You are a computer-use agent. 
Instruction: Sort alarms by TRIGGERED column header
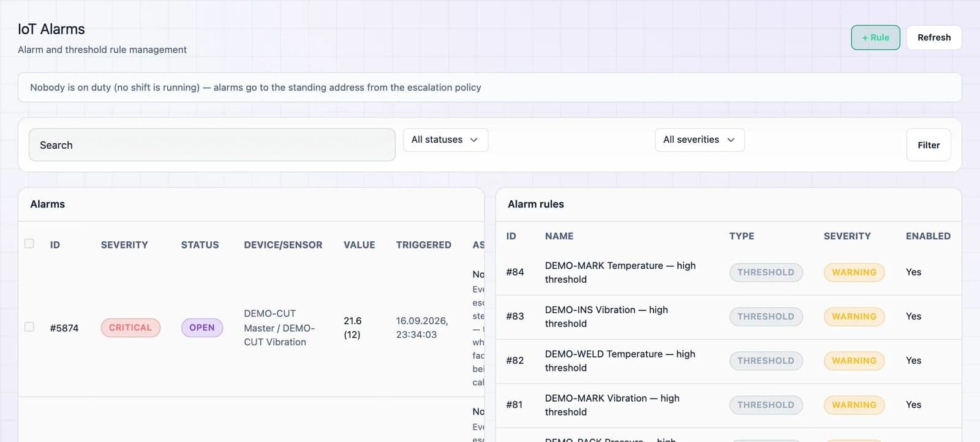pyautogui.click(x=424, y=245)
